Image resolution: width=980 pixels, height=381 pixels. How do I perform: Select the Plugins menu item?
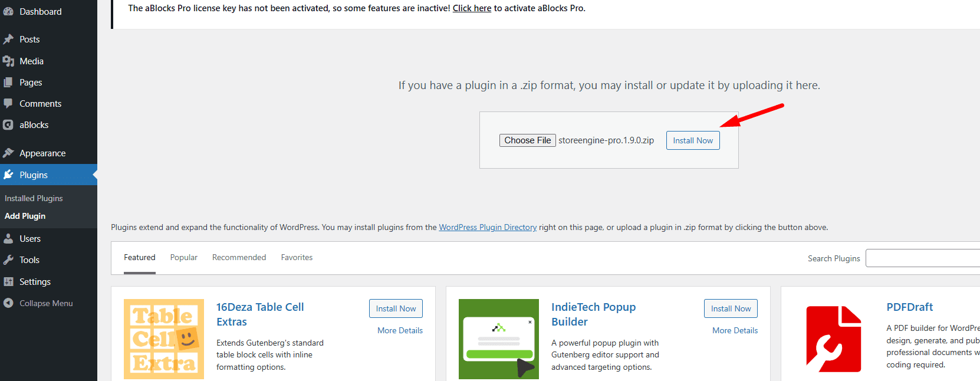(48, 175)
